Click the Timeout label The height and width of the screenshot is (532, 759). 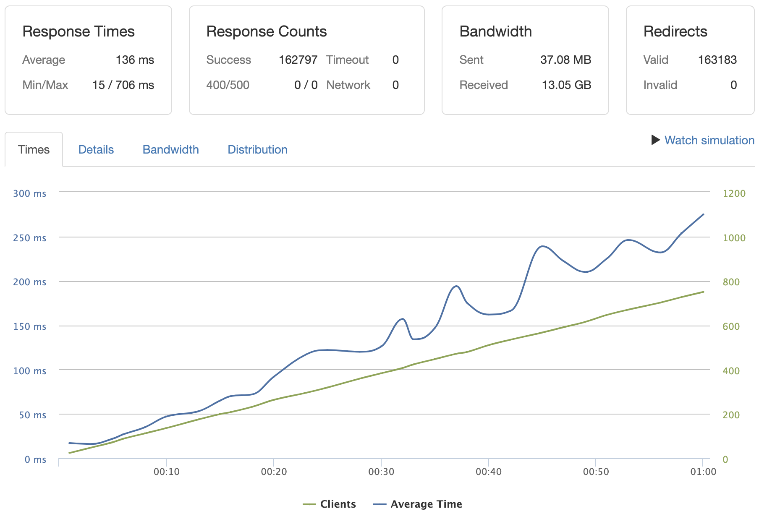click(348, 60)
